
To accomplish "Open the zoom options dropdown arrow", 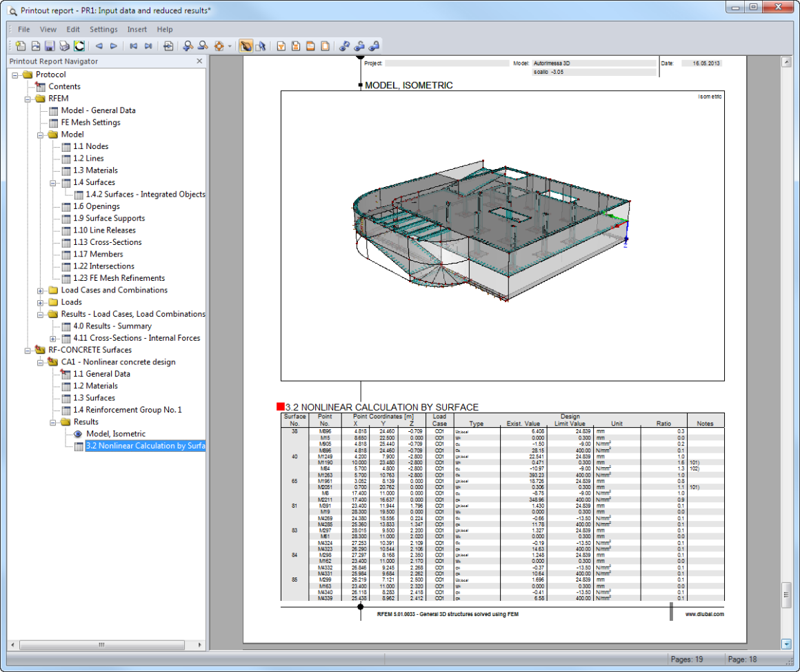I will click(x=229, y=47).
